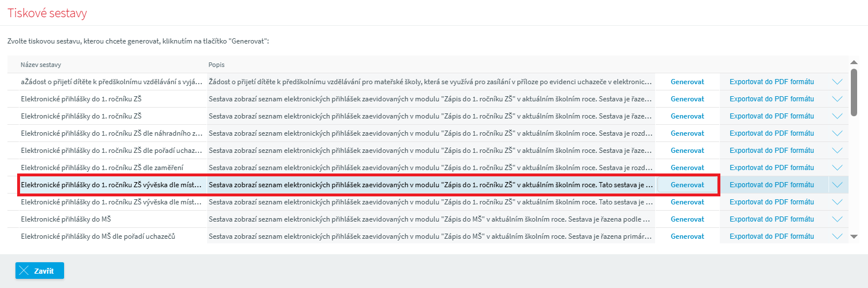The width and height of the screenshot is (868, 288).
Task: Open chevron dropdown in highlighted vývěska row
Action: [x=838, y=185]
